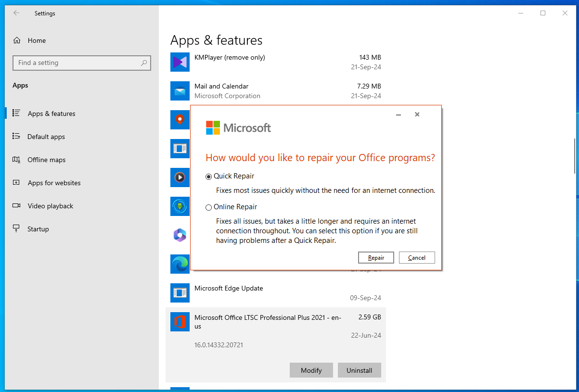Select the Quick Repair option
The width and height of the screenshot is (579, 392).
pos(208,177)
